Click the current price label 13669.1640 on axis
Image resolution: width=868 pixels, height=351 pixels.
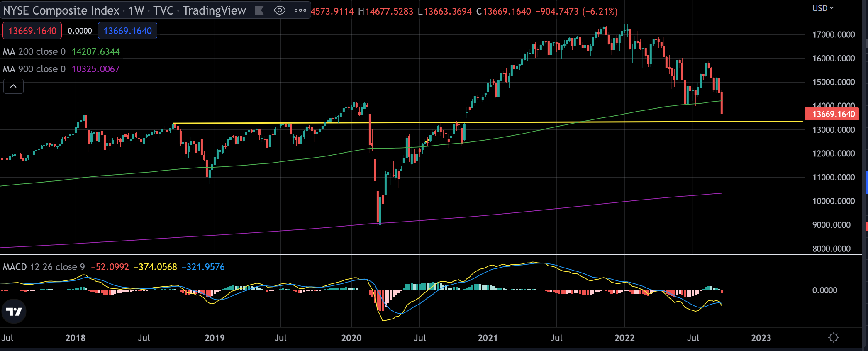coord(832,114)
